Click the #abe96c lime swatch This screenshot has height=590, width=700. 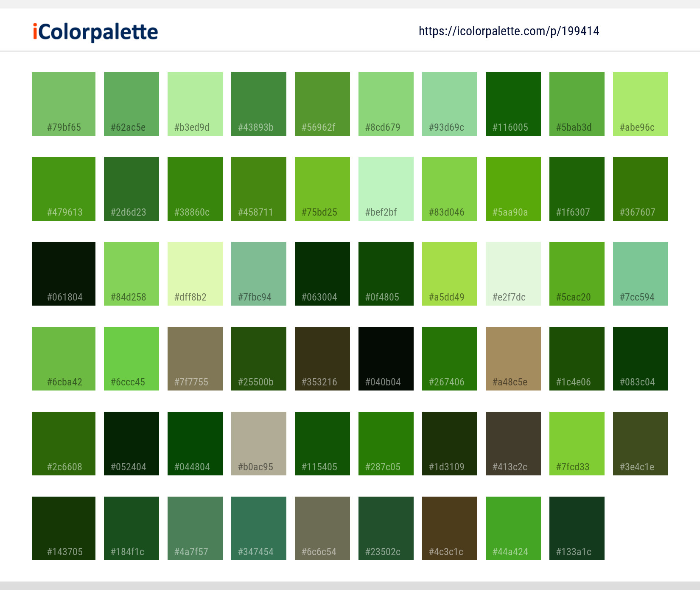click(x=641, y=104)
